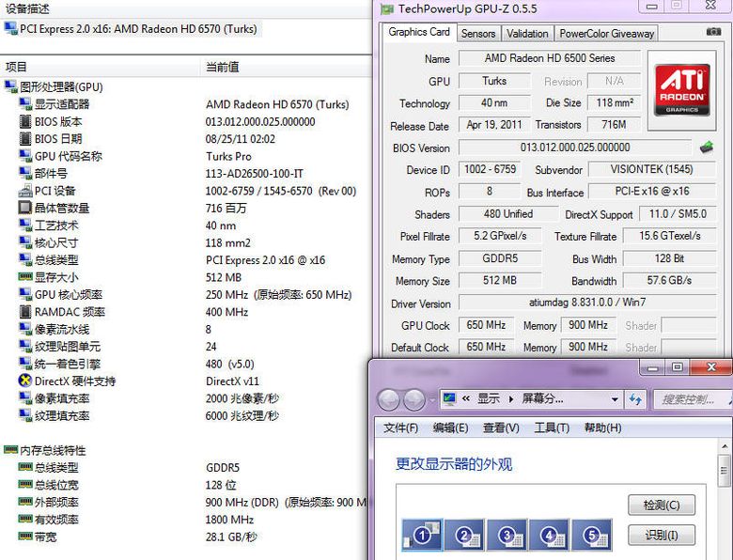This screenshot has width=733, height=560.
Task: Open the 帮助(H) menu
Action: coord(603,428)
